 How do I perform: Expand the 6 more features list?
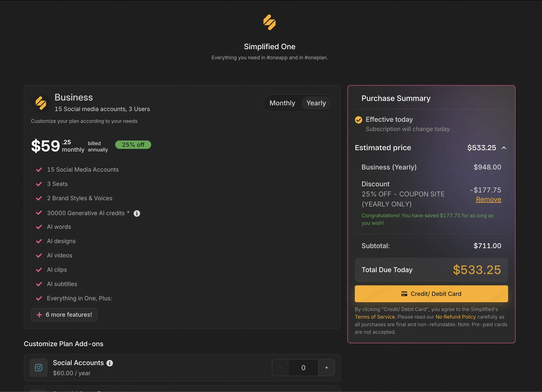point(64,315)
